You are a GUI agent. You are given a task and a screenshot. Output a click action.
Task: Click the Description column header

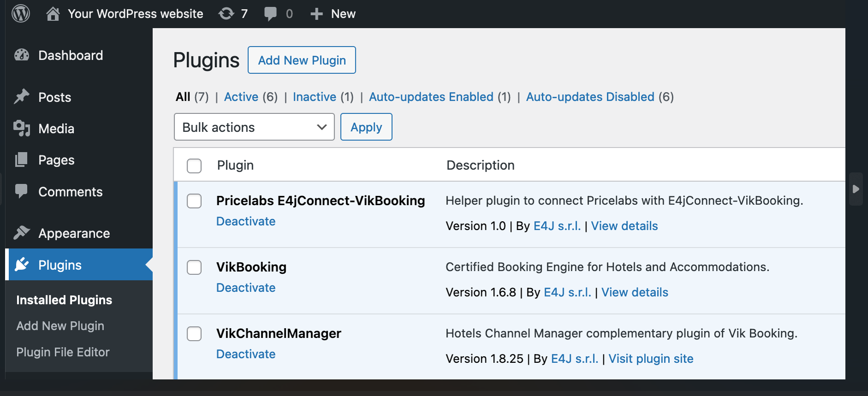click(480, 165)
